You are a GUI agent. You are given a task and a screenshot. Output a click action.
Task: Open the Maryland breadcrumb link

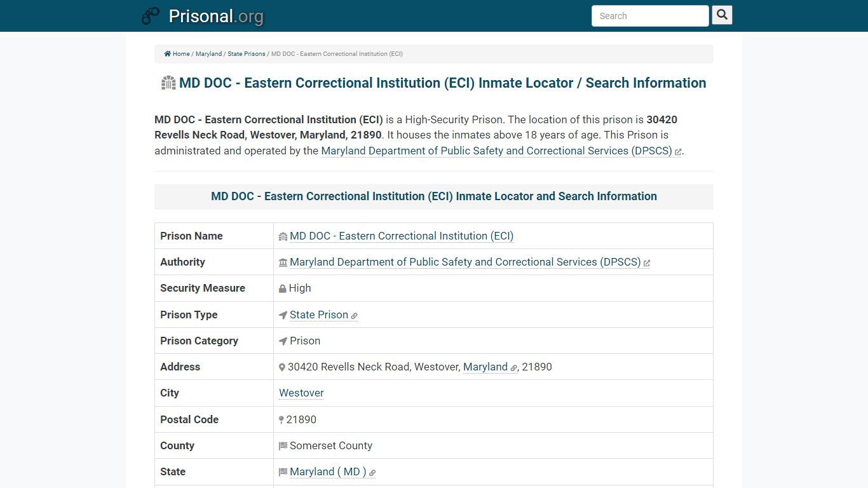[208, 54]
